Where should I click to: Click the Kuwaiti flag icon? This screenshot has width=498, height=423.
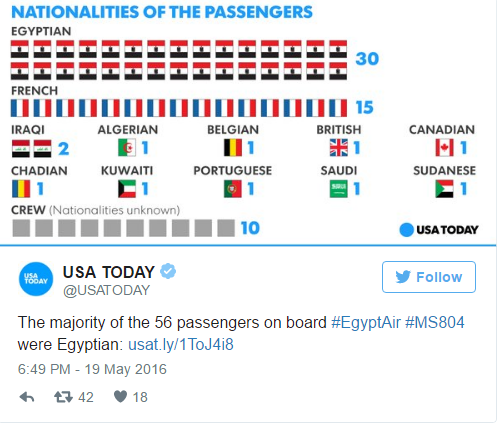point(127,189)
